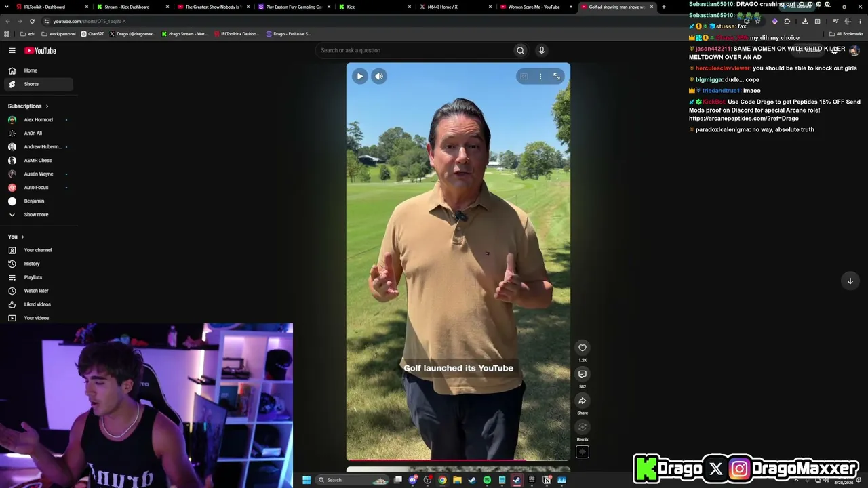Viewport: 868px width, 488px height.
Task: Expand the Subscriptions section
Action: [28, 106]
